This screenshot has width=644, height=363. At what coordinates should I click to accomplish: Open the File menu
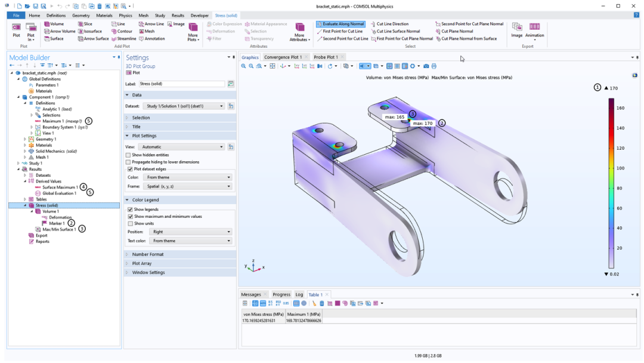[x=16, y=16]
